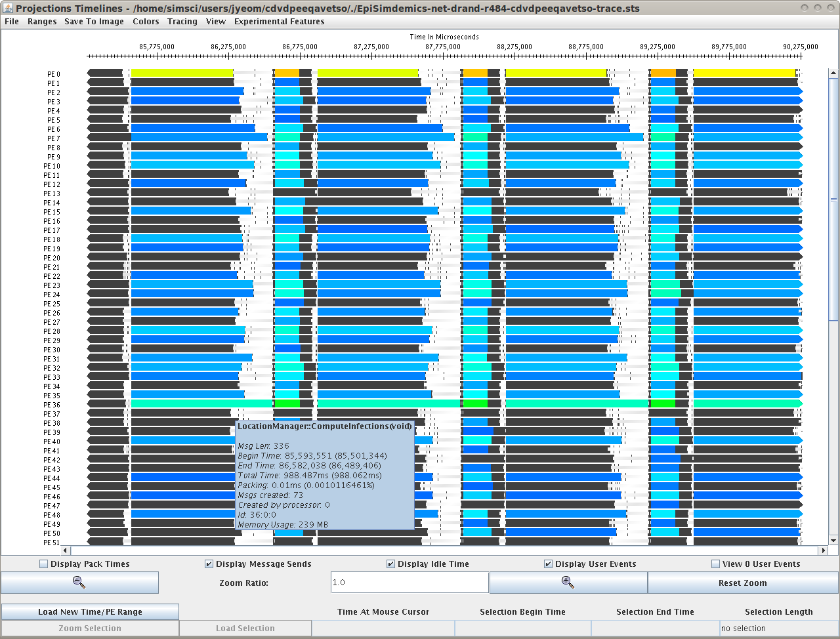Enable the Display Pack Times checkbox
This screenshot has width=840, height=639.
44,564
